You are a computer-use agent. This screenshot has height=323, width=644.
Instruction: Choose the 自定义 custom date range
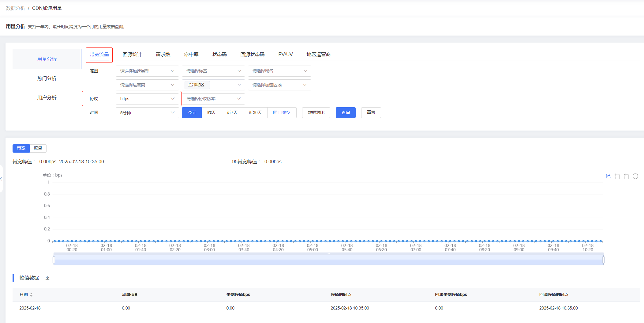[282, 112]
